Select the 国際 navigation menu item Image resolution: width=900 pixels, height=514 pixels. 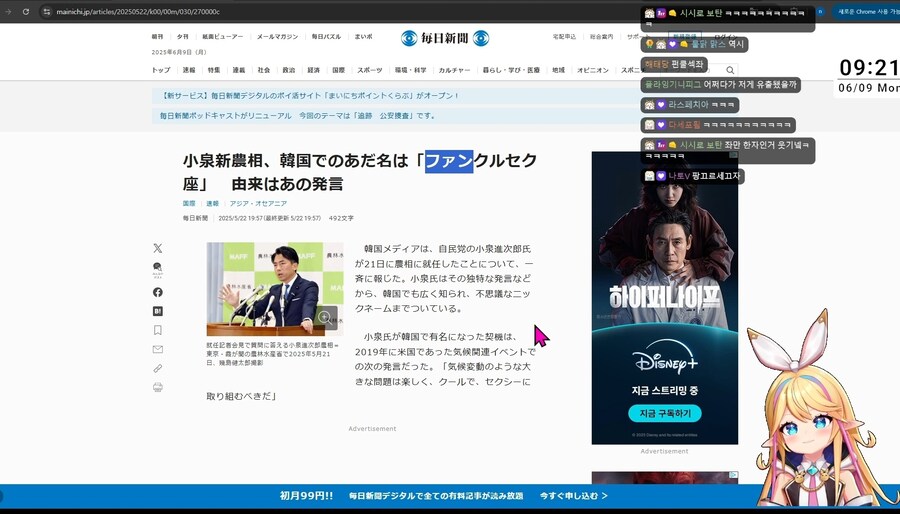point(338,70)
